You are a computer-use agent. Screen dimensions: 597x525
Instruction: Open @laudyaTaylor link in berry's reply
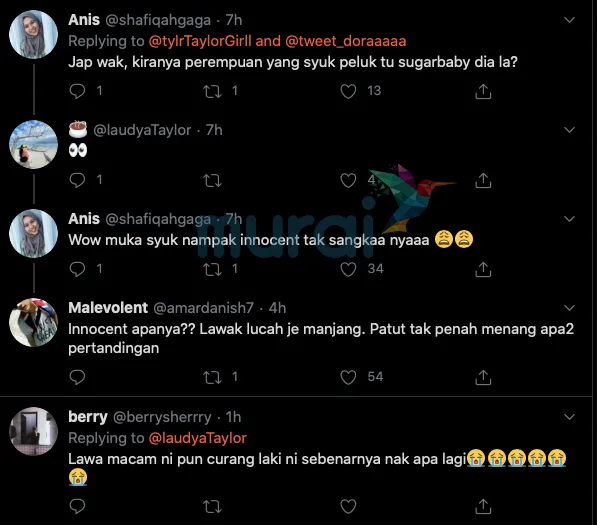[x=198, y=438]
